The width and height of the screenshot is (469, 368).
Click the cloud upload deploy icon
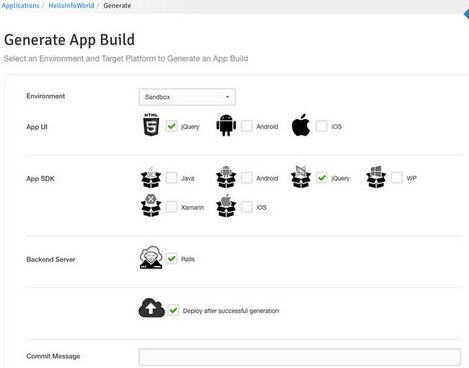[x=152, y=308]
